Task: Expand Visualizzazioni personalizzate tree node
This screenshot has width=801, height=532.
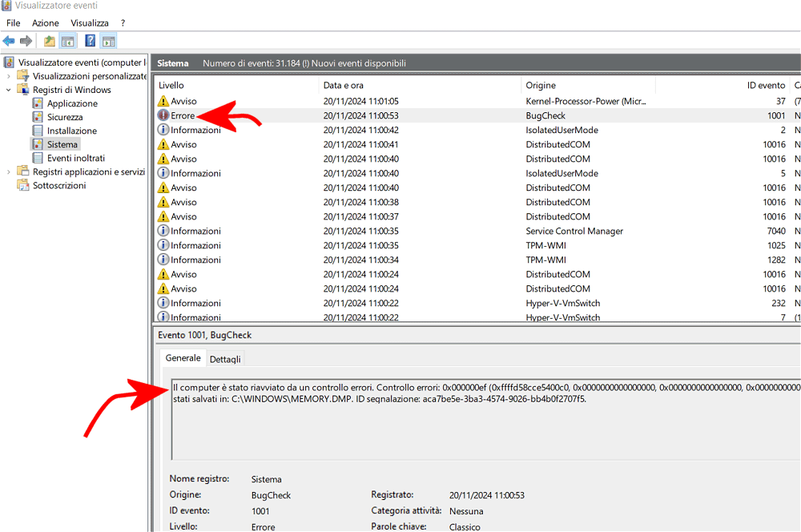Action: coord(9,76)
